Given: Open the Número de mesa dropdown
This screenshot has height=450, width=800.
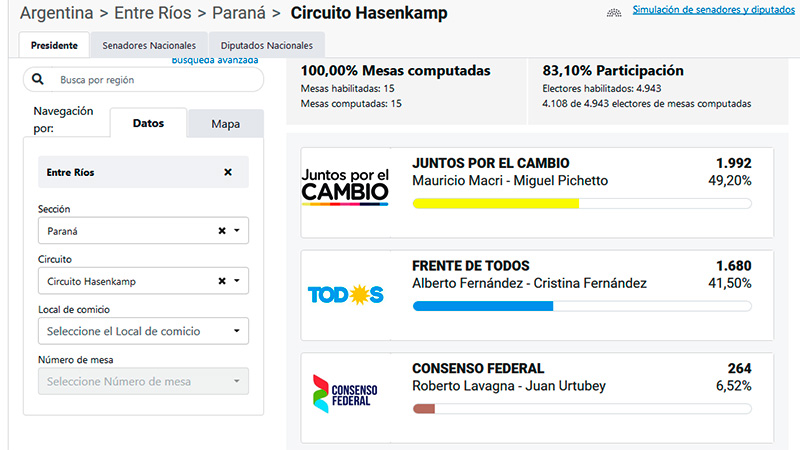Looking at the screenshot, I should (143, 381).
